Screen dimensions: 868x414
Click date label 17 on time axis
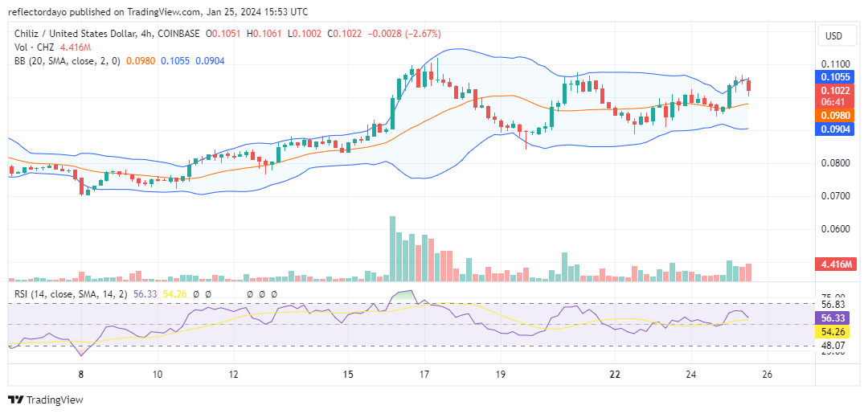coord(424,374)
